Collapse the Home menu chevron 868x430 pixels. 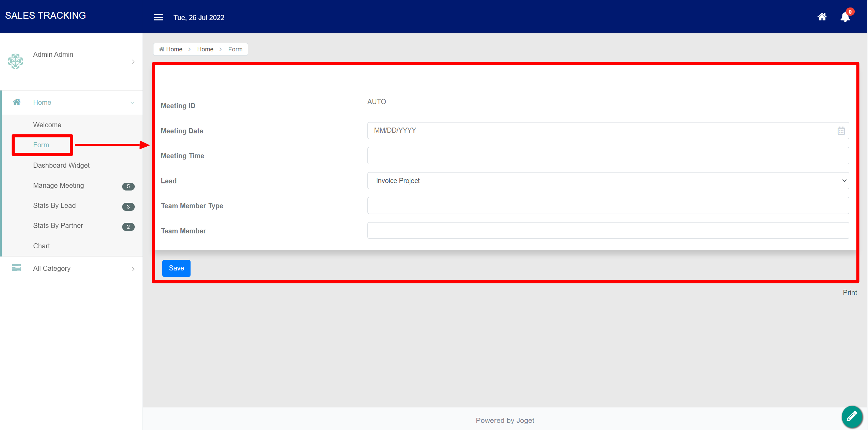(132, 103)
